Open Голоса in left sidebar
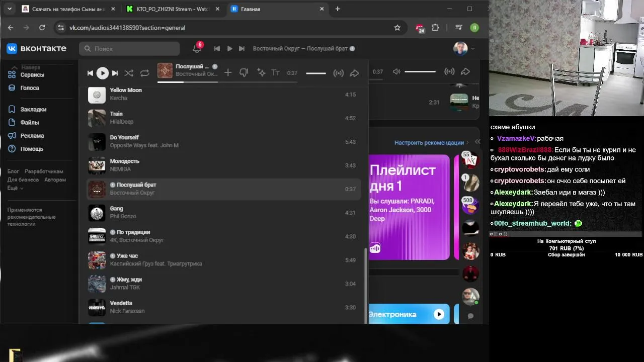644x362 pixels. pos(30,88)
